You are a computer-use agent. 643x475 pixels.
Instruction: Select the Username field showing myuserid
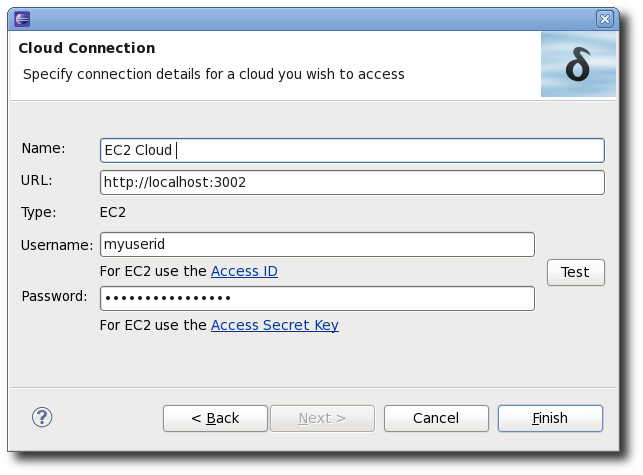(x=317, y=244)
